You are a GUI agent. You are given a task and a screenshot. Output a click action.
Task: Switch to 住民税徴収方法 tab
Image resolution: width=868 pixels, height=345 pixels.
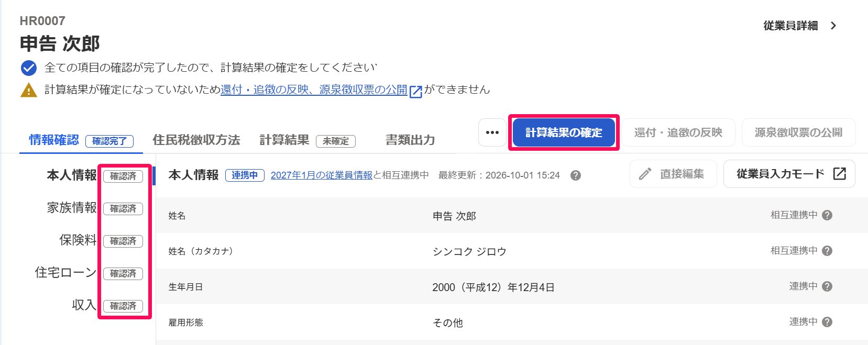[196, 140]
